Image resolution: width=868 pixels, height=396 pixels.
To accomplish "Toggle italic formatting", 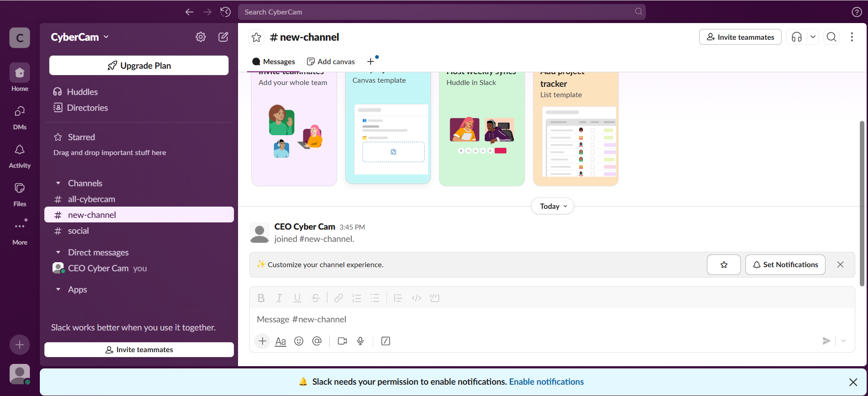I will pyautogui.click(x=279, y=298).
